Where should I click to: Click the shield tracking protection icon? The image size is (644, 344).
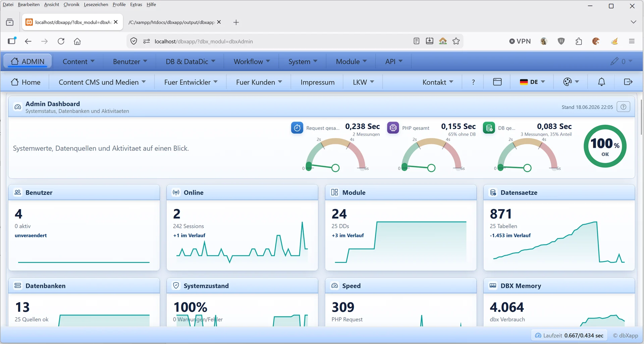133,41
